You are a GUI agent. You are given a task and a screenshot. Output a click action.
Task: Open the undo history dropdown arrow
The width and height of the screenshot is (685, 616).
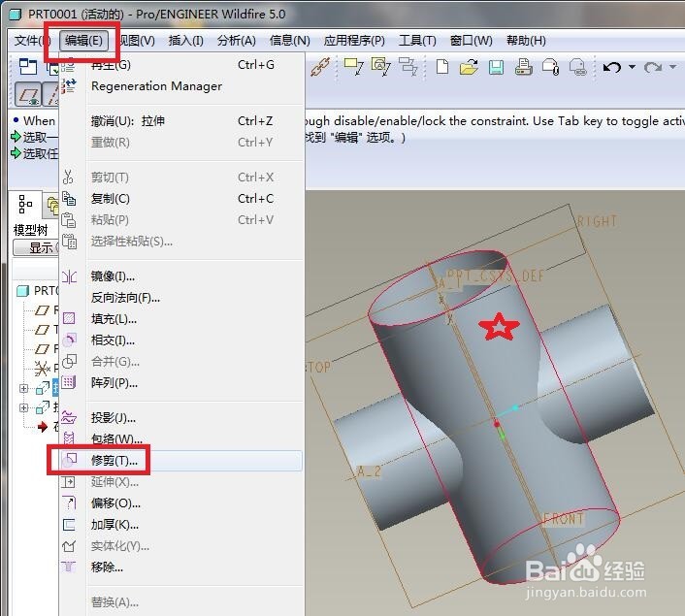(633, 67)
